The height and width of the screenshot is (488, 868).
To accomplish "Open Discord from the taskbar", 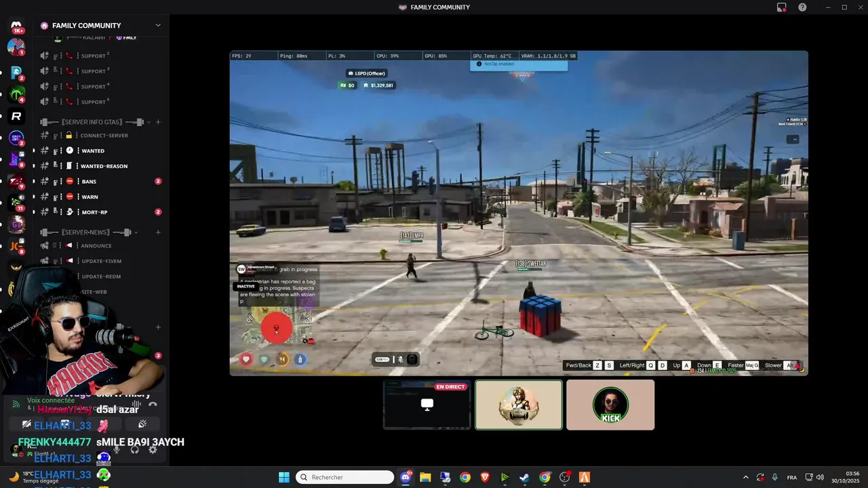I will pyautogui.click(x=406, y=477).
